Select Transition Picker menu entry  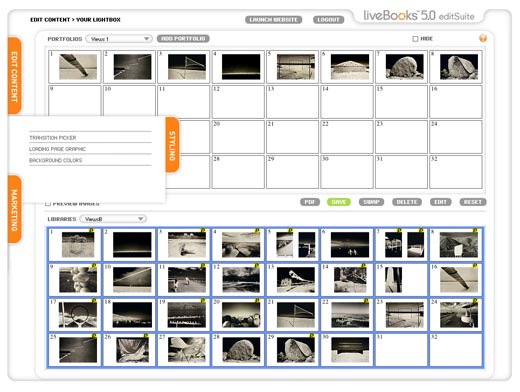click(53, 138)
